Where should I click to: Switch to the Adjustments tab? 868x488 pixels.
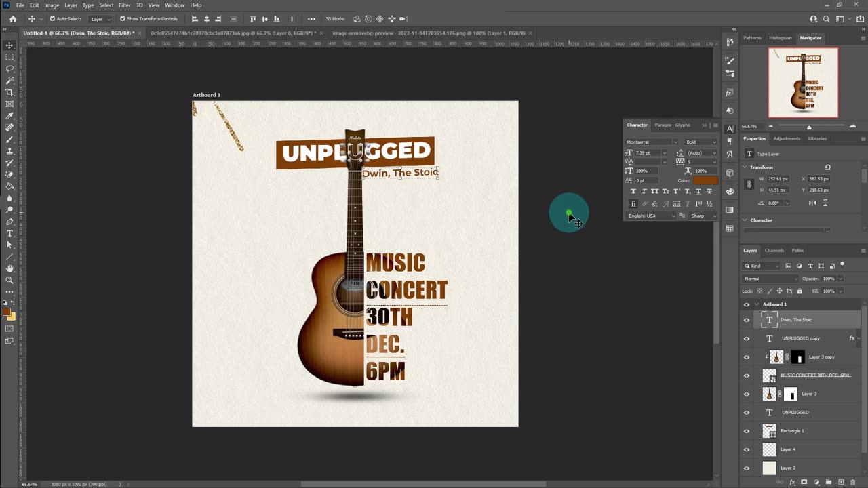click(787, 138)
